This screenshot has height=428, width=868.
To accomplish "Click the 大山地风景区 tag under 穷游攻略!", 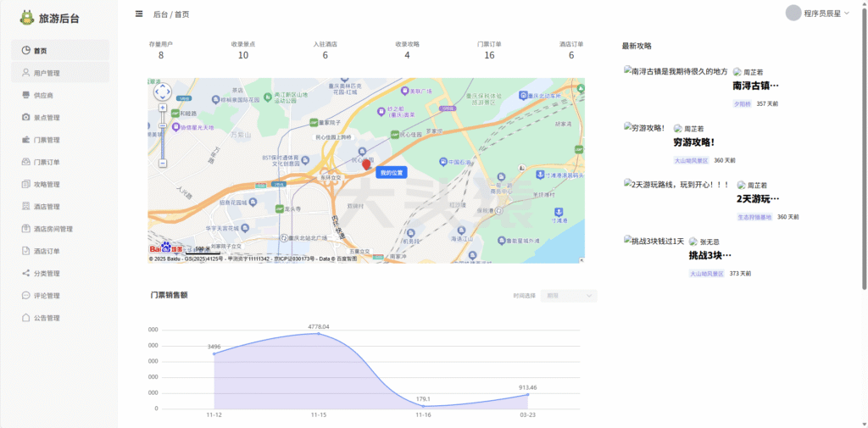I will (692, 160).
